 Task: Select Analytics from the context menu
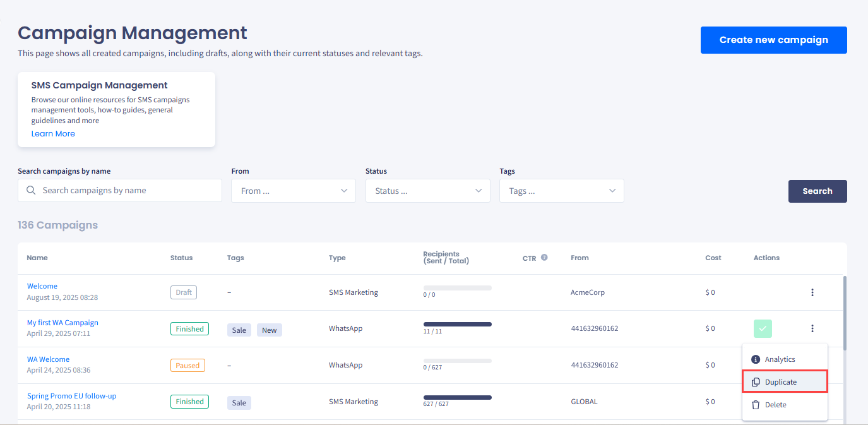click(x=785, y=359)
